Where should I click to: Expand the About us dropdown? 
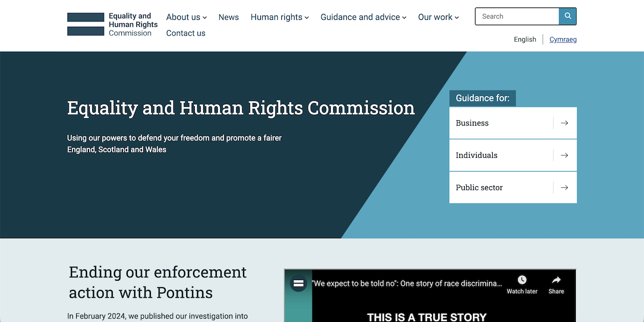tap(186, 17)
